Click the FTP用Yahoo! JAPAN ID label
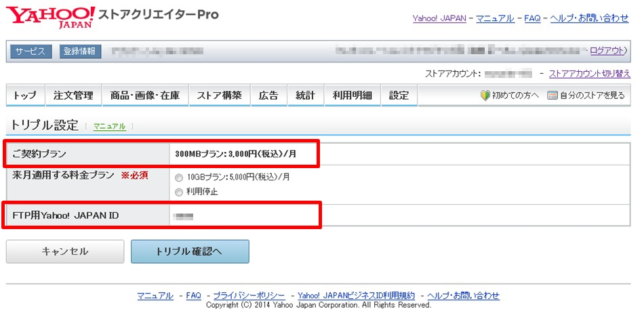The height and width of the screenshot is (322, 644). click(65, 215)
